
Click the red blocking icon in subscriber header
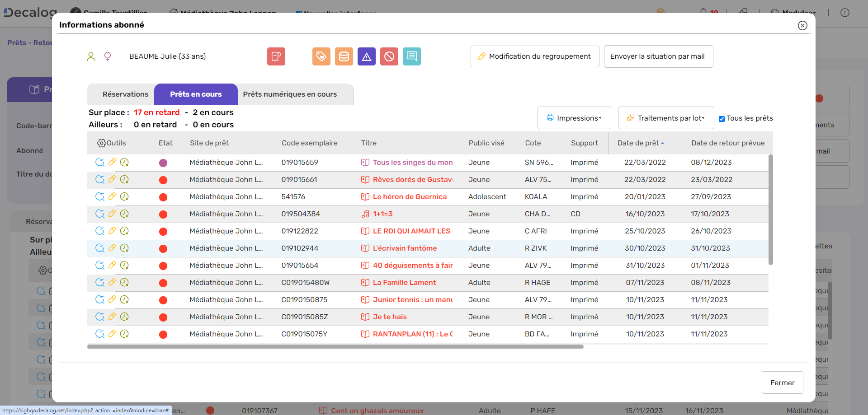pyautogui.click(x=389, y=56)
